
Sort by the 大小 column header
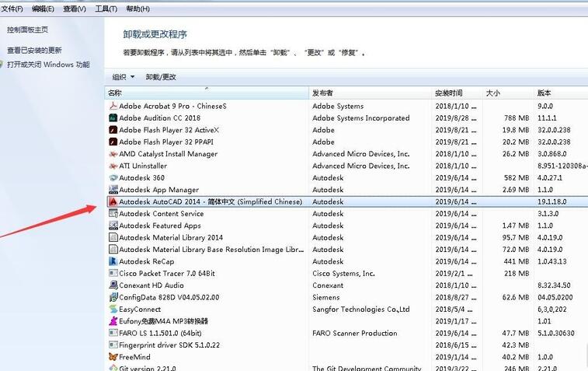pos(508,93)
